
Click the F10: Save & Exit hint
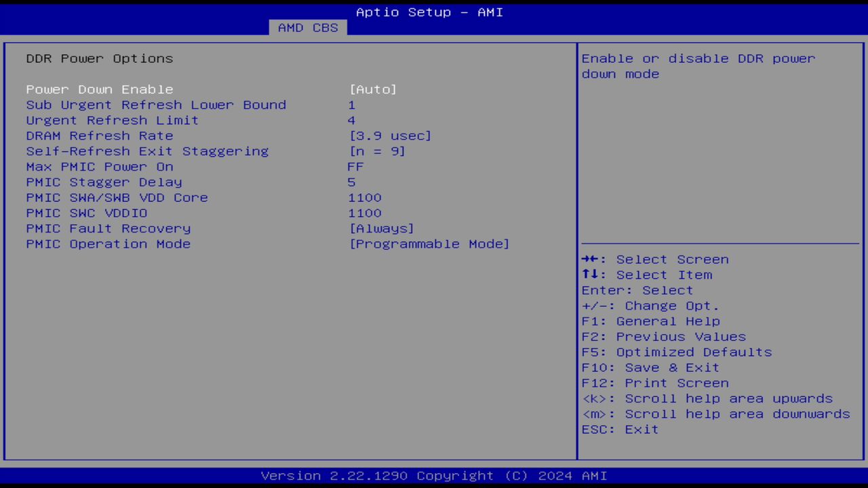[x=650, y=368]
